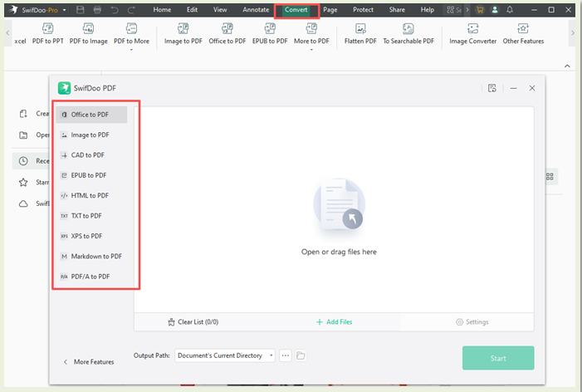Viewport: 582px width, 392px height.
Task: Click EPUB to PDF in the ribbon
Action: tap(270, 34)
